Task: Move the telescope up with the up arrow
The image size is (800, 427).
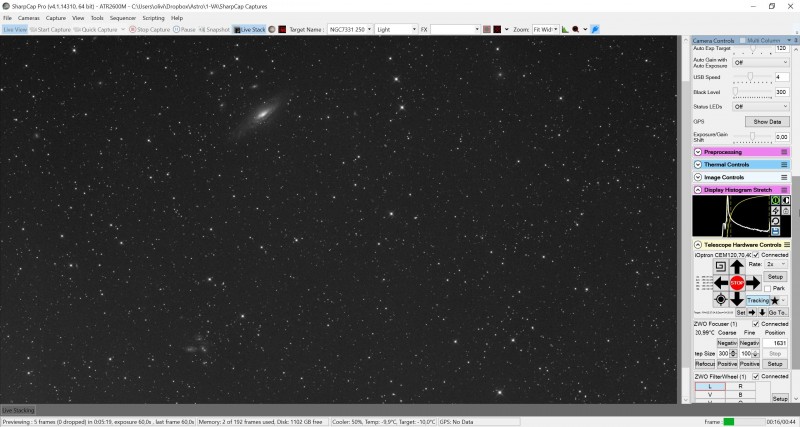Action: tap(737, 266)
